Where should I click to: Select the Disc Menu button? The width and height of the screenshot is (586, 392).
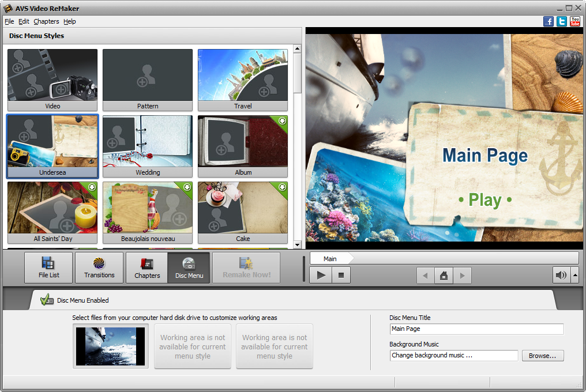(x=189, y=267)
